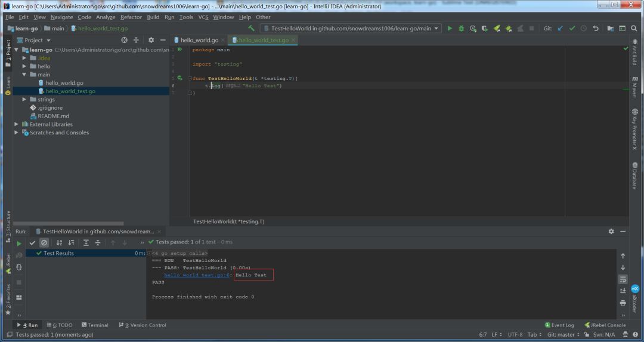Select hello_world.go in project tree
The width and height of the screenshot is (644, 342).
(64, 82)
